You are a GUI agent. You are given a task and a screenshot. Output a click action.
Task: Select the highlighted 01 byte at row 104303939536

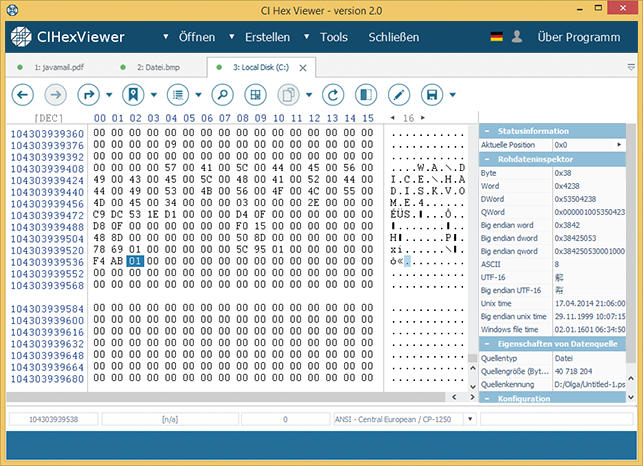coord(135,261)
